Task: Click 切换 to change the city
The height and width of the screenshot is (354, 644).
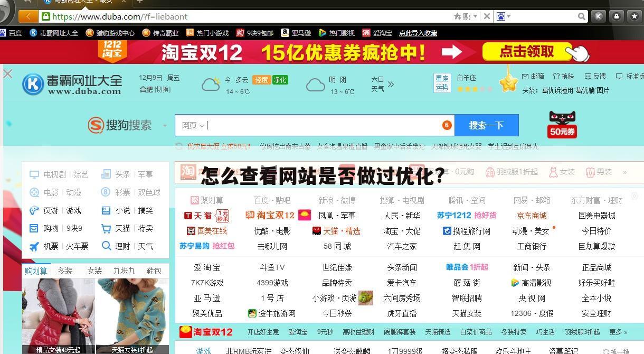Action: (x=163, y=90)
